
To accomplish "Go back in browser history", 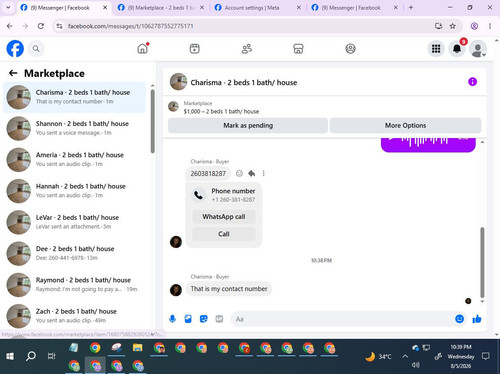I will click(10, 26).
